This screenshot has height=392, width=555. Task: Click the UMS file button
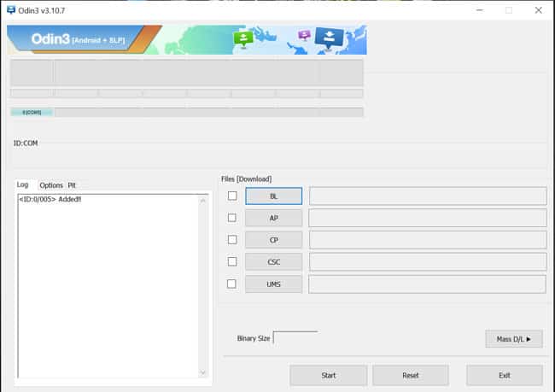[x=273, y=284]
